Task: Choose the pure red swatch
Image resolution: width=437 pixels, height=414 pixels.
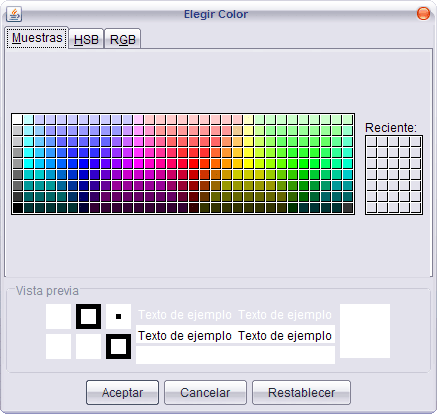Action: tap(194, 164)
